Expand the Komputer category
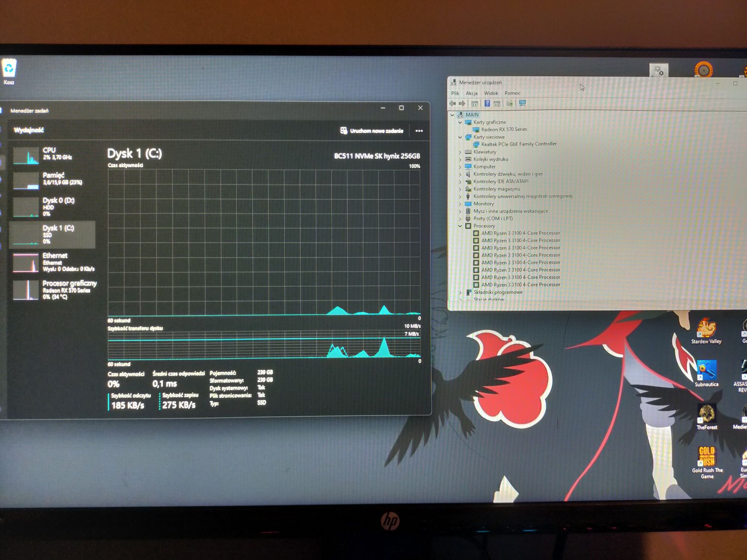The width and height of the screenshot is (747, 560). pyautogui.click(x=460, y=167)
